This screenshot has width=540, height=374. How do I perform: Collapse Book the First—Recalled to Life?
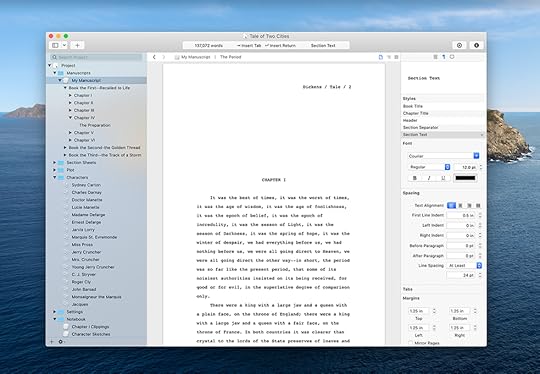pyautogui.click(x=65, y=88)
